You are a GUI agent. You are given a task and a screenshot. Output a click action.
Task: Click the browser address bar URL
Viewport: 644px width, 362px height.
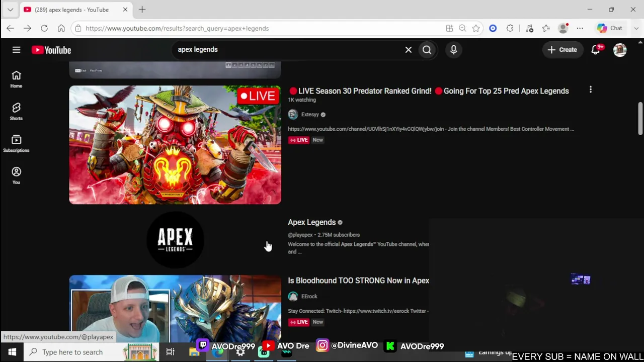coord(177,29)
